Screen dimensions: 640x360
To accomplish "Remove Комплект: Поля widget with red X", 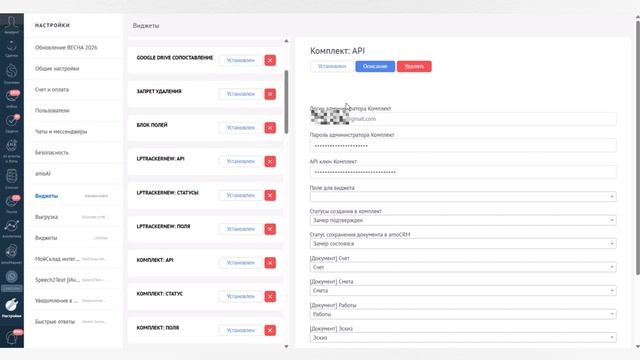I will click(270, 330).
